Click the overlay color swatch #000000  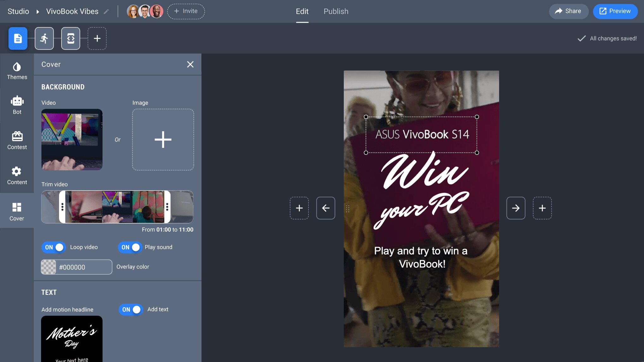(49, 266)
